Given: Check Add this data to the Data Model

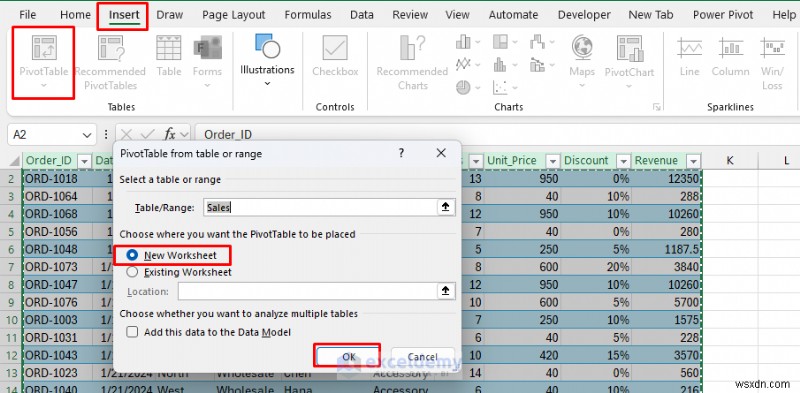Looking at the screenshot, I should [132, 332].
